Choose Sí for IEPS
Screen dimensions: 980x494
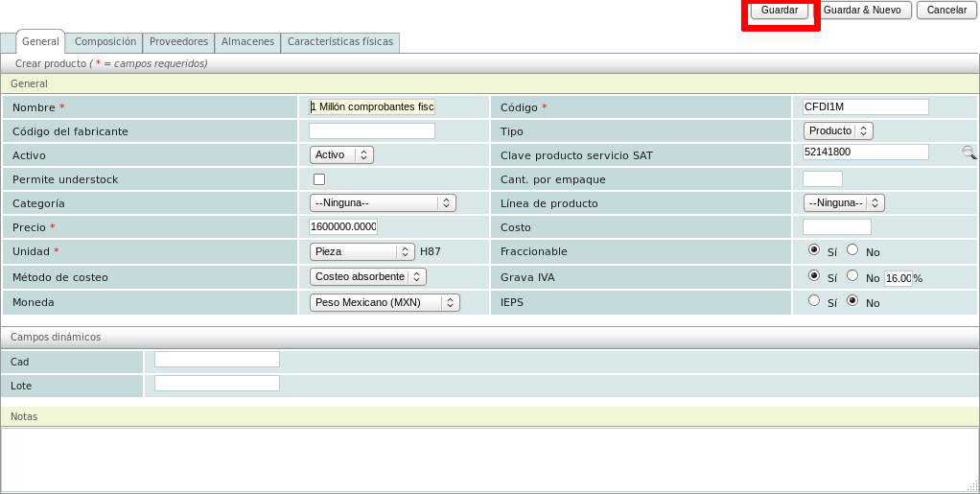814,301
